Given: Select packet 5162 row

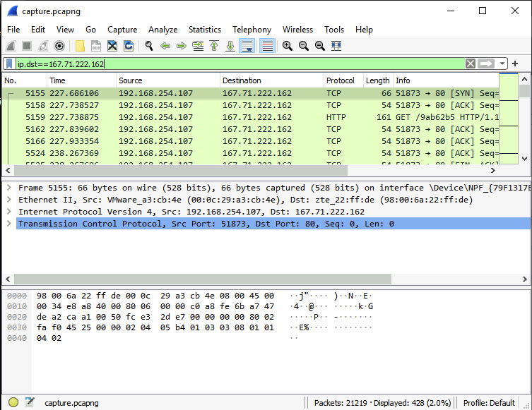Looking at the screenshot, I should [251, 129].
